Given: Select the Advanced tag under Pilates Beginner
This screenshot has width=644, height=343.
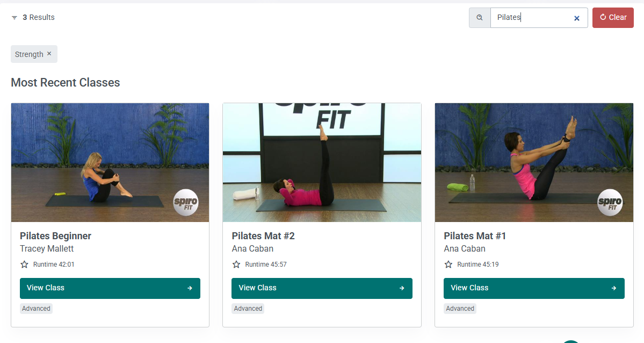Looking at the screenshot, I should [35, 308].
